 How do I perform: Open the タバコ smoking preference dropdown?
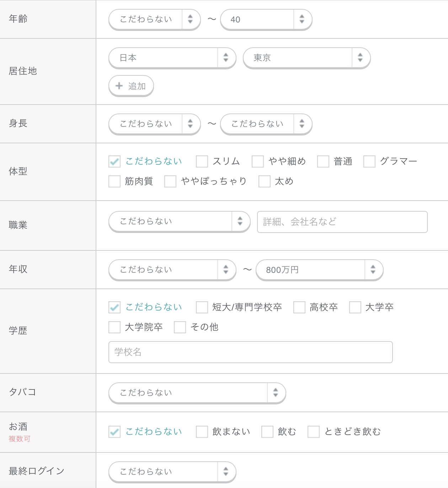[197, 393]
